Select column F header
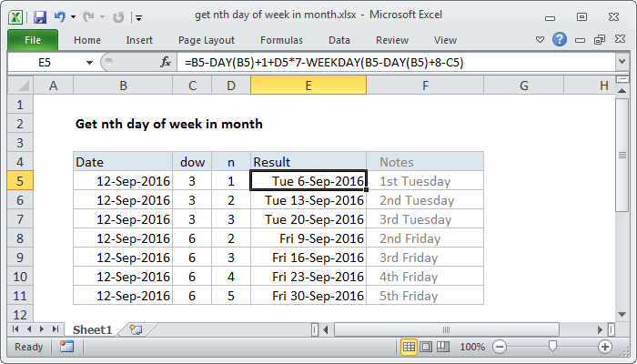This screenshot has height=364, width=637. [x=425, y=86]
